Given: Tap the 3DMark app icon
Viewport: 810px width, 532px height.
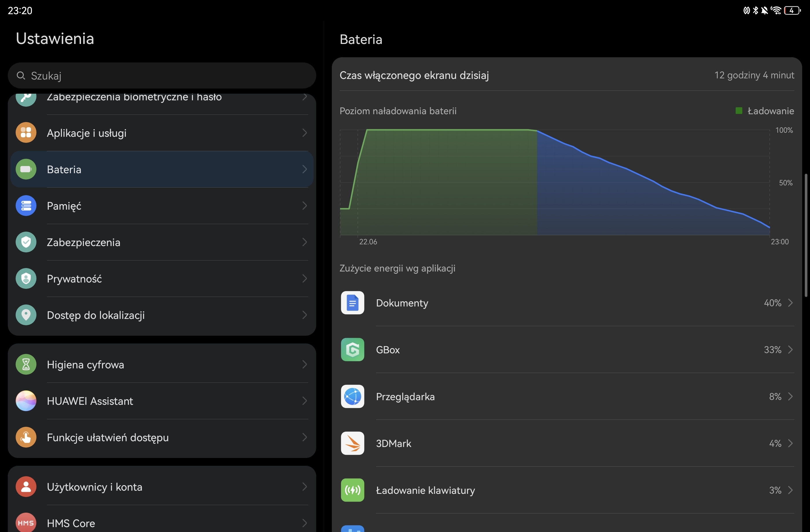Looking at the screenshot, I should tap(352, 443).
